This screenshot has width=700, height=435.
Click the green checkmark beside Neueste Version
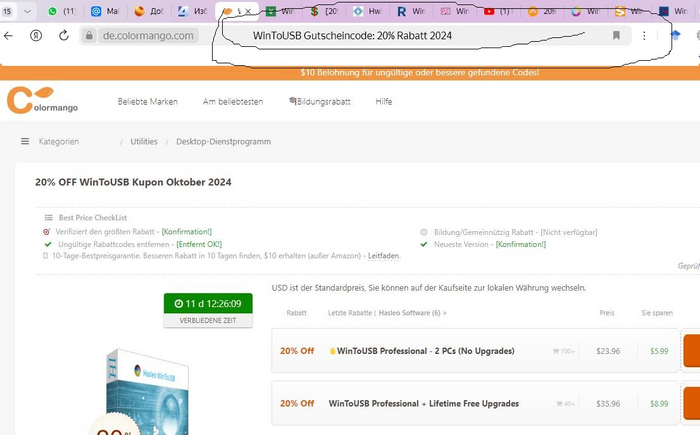point(424,244)
